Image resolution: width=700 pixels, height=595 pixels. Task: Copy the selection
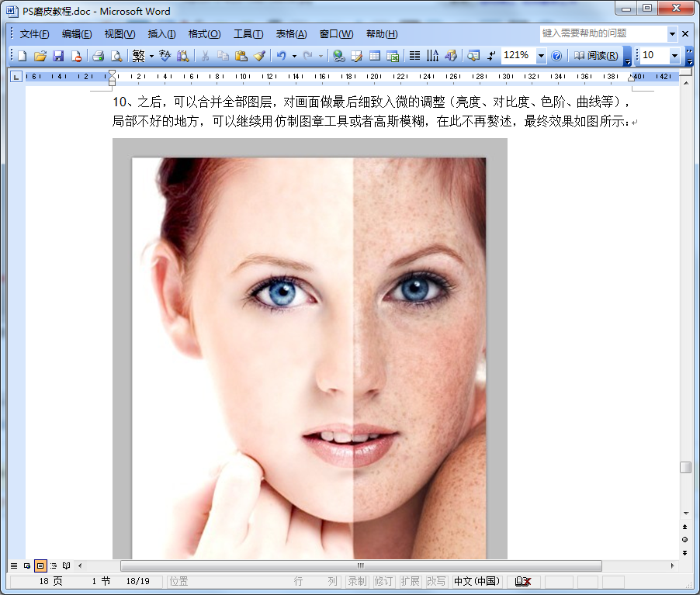click(223, 56)
